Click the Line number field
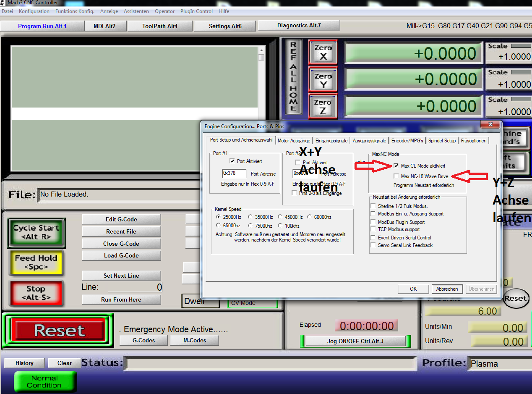532x394 pixels. click(x=135, y=287)
